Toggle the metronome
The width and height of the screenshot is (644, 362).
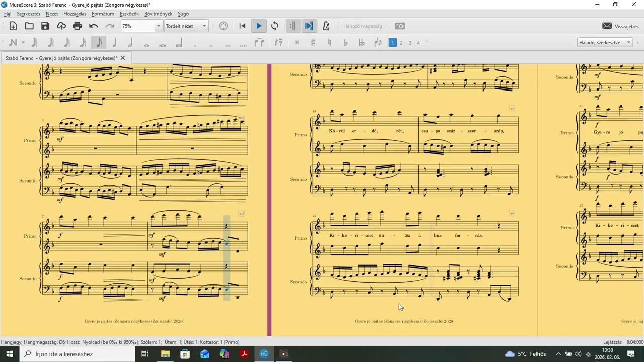[326, 26]
